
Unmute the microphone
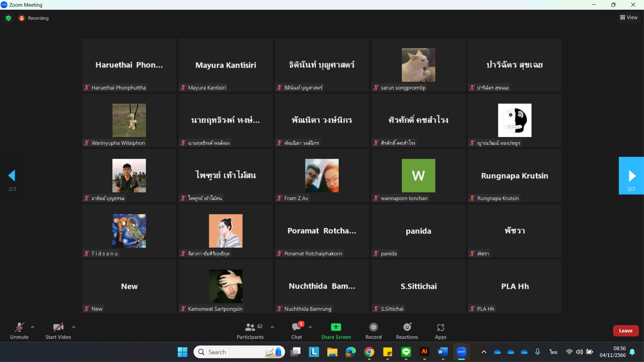point(19,331)
